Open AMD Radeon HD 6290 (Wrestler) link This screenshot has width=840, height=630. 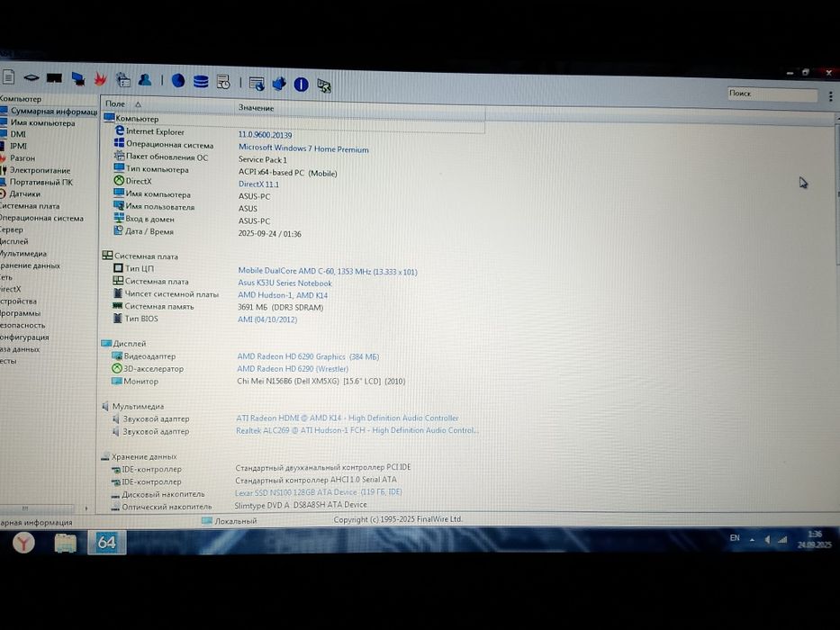pyautogui.click(x=293, y=369)
